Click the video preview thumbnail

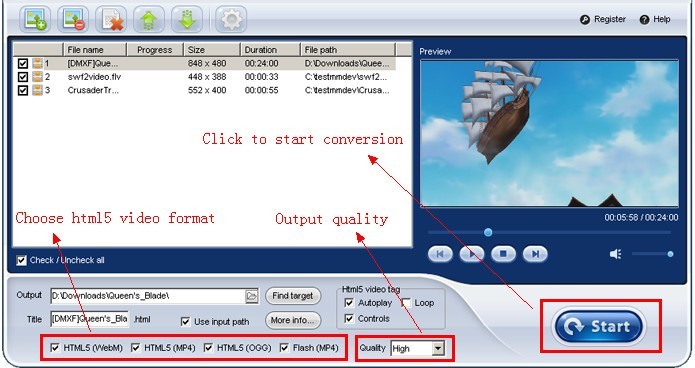pos(549,133)
